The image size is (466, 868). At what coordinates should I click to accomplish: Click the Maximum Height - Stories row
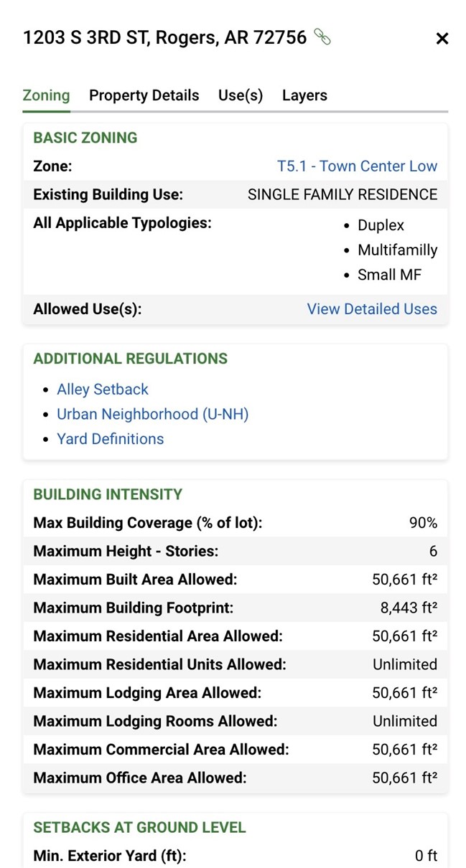(x=233, y=551)
